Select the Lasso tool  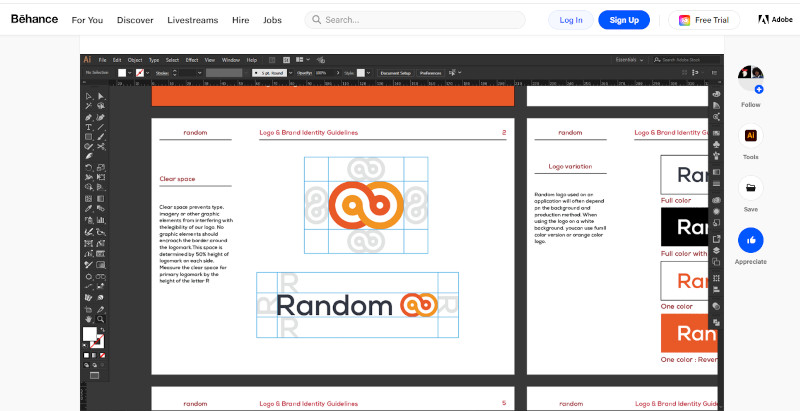(101, 106)
